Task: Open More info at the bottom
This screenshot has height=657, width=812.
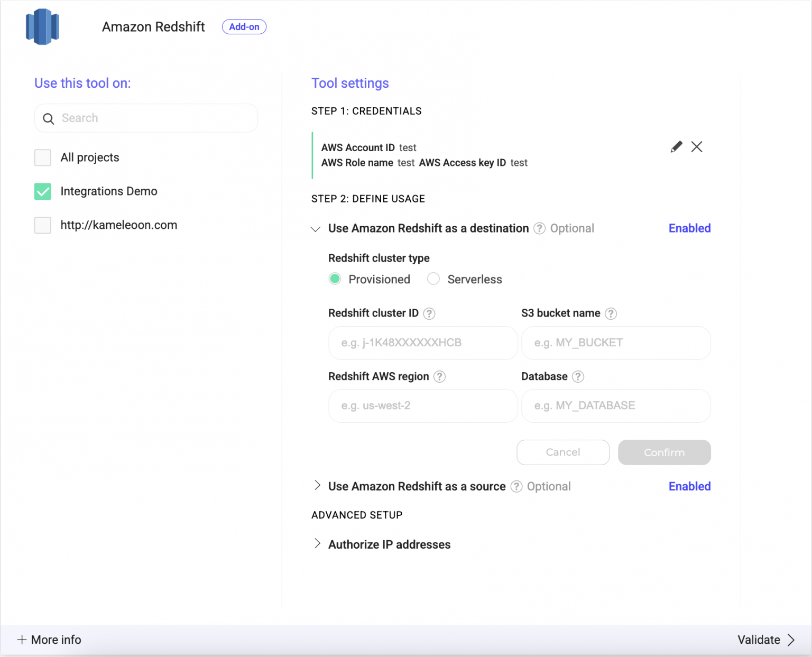Action: point(49,640)
